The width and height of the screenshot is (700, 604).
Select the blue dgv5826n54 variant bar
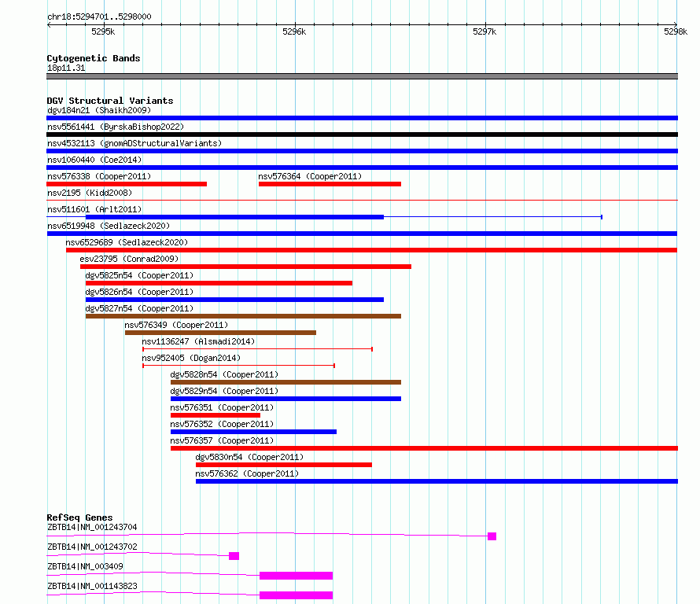click(234, 300)
